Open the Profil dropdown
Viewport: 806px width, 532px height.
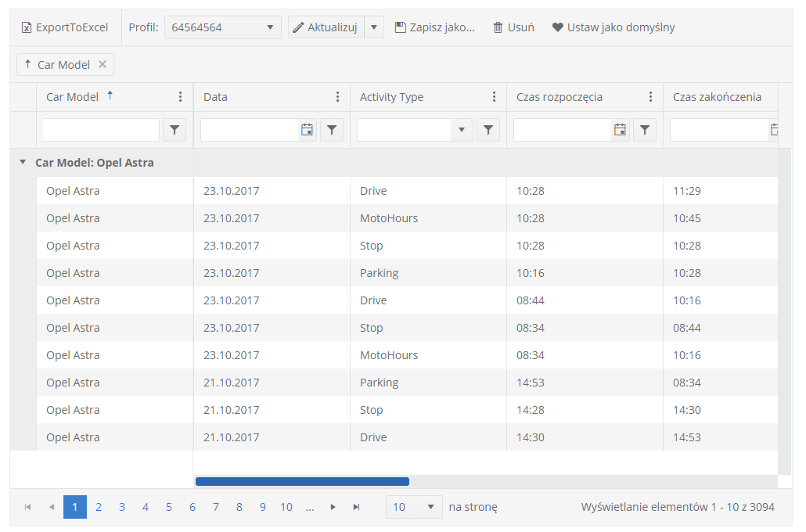[222, 27]
